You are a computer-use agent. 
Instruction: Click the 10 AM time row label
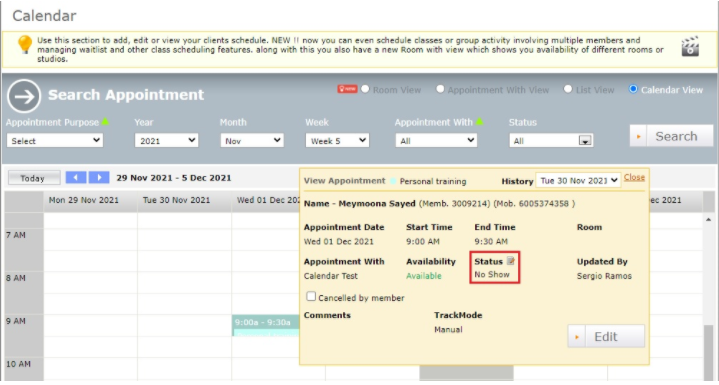(18, 364)
